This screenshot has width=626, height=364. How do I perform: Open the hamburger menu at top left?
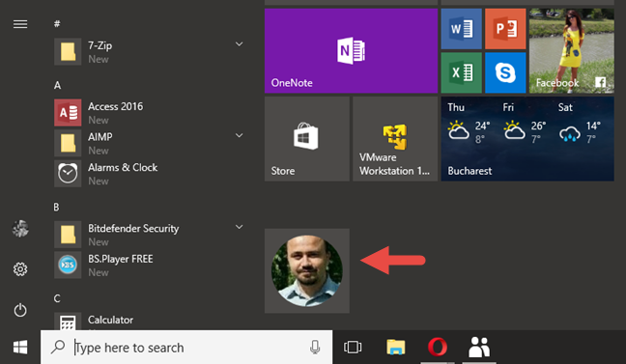tap(20, 24)
